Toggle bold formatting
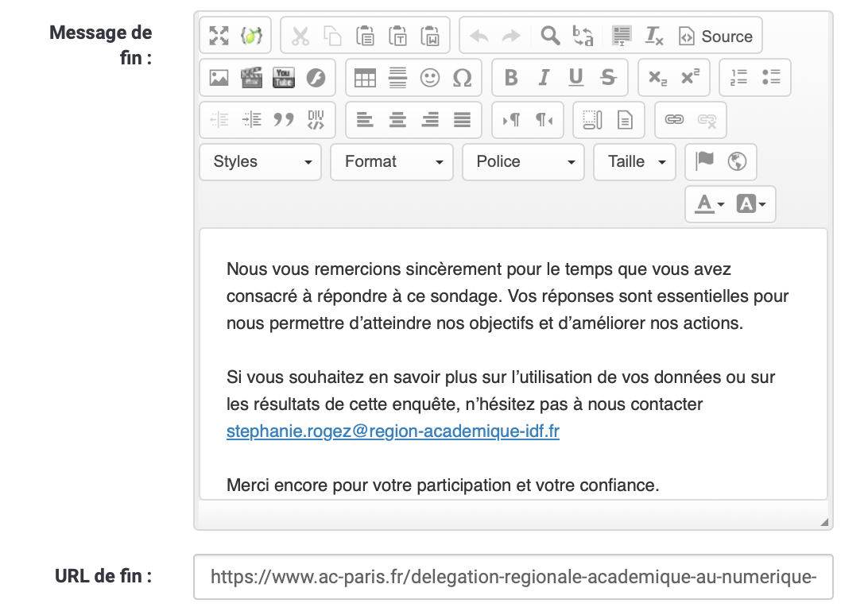Image resolution: width=868 pixels, height=615 pixels. coord(511,78)
